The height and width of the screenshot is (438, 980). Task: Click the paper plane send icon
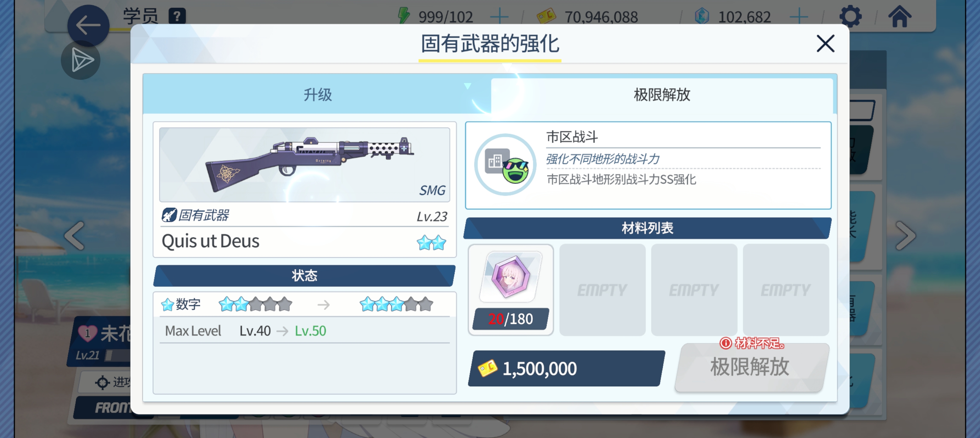pyautogui.click(x=81, y=60)
